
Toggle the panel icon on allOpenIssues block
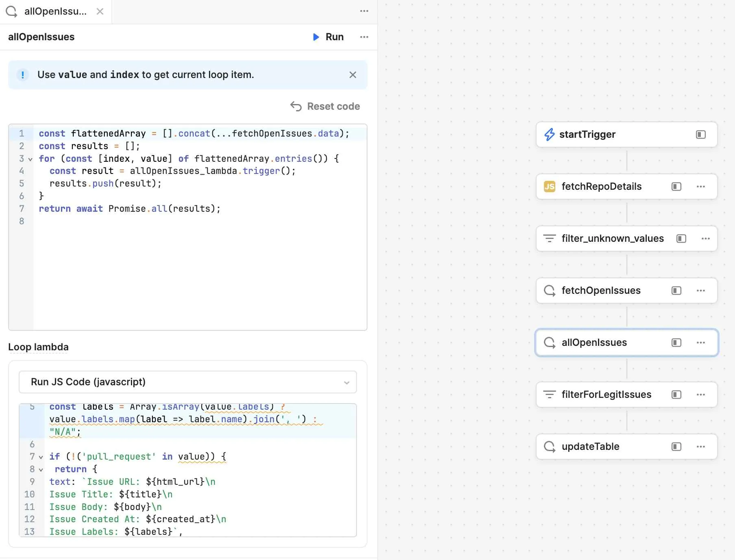click(676, 343)
